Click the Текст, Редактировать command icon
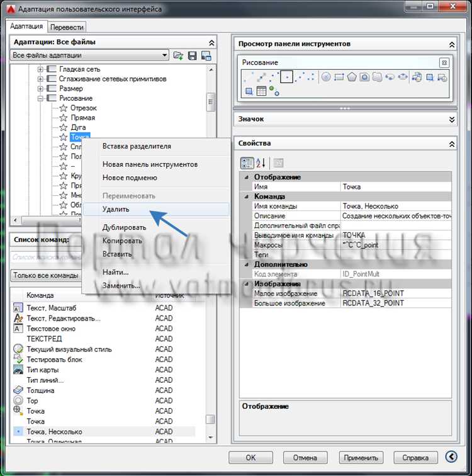The width and height of the screenshot is (472, 476). coord(18,318)
